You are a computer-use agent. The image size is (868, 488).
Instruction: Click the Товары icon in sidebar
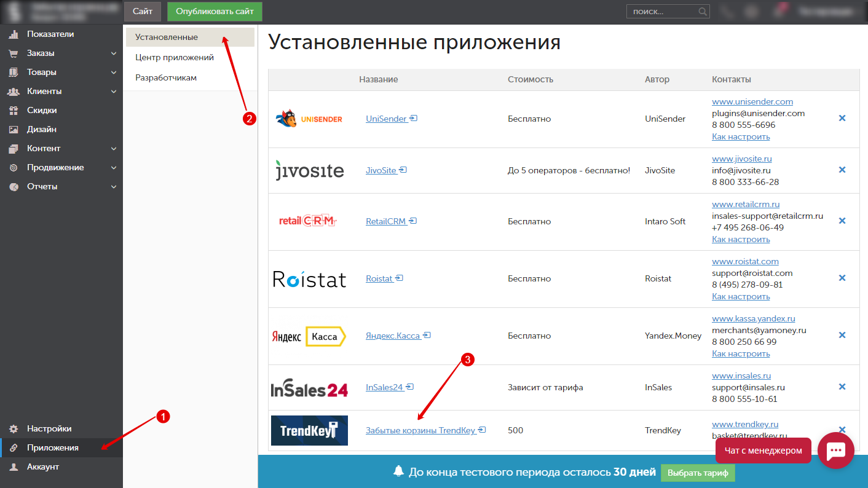click(14, 73)
